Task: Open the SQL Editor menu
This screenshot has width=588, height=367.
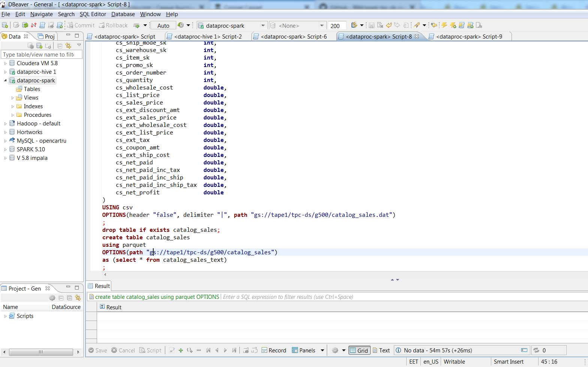Action: tap(93, 14)
